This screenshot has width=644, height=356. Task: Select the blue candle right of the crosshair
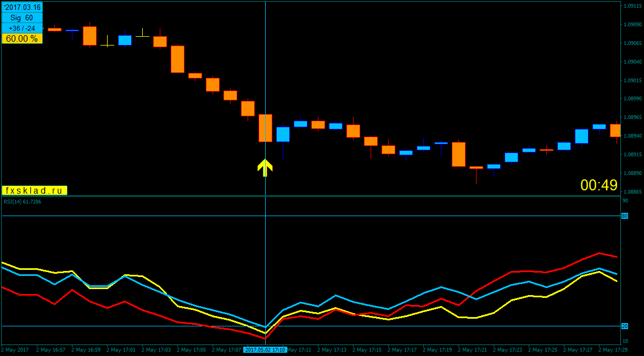coord(283,134)
